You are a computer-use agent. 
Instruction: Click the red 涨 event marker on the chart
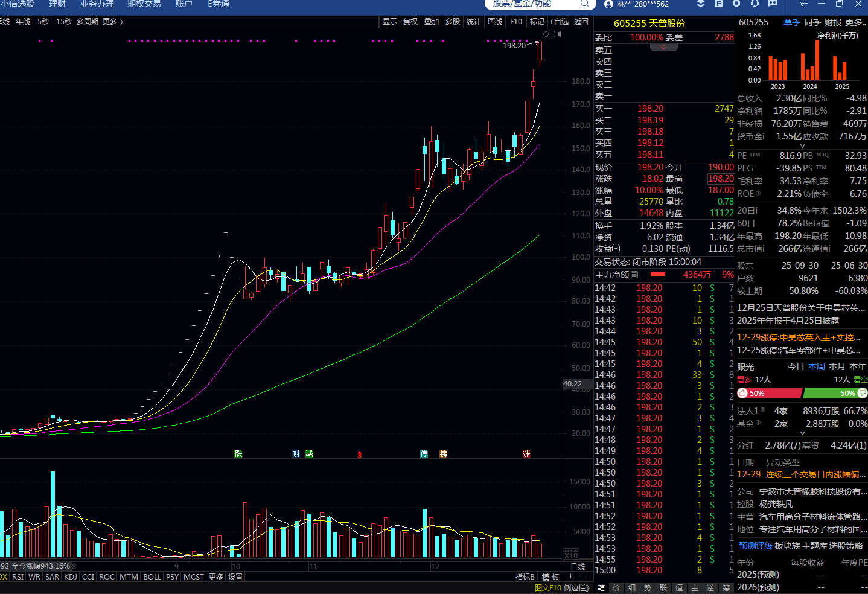point(526,453)
